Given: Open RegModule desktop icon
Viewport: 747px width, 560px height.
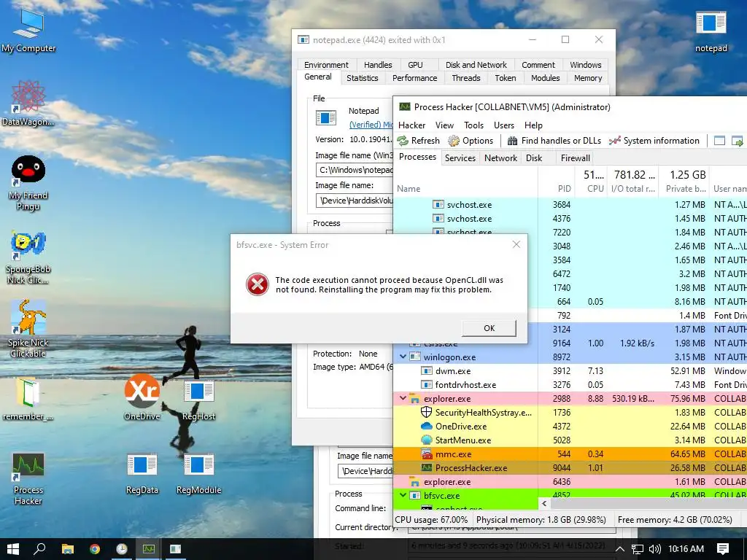Looking at the screenshot, I should click(x=198, y=474).
